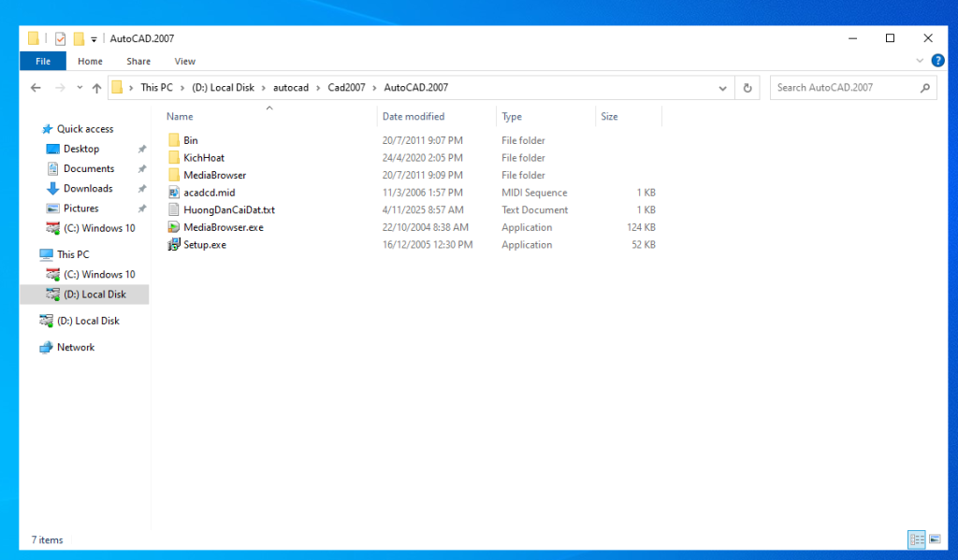Open the address bar history dropdown
The width and height of the screenshot is (958, 560).
[723, 88]
